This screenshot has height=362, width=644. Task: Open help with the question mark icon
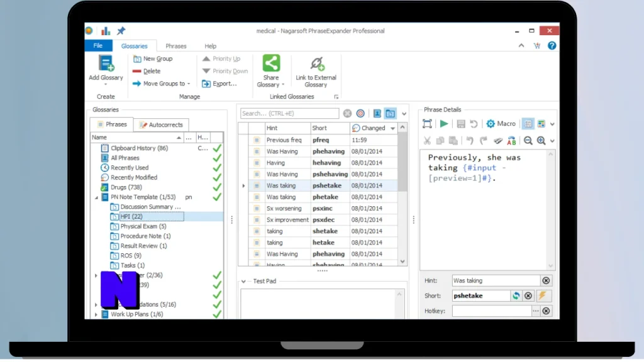pyautogui.click(x=552, y=45)
